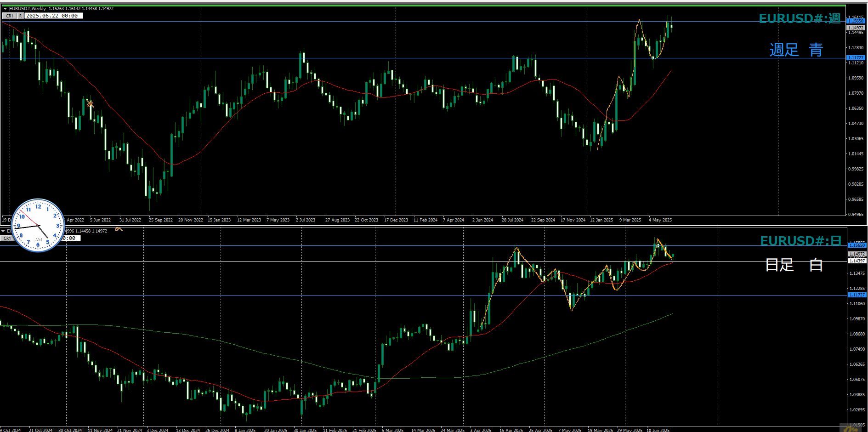Image resolution: width=868 pixels, height=432 pixels.
Task: Click the 1.09870 daily price scale value
Action: click(857, 319)
